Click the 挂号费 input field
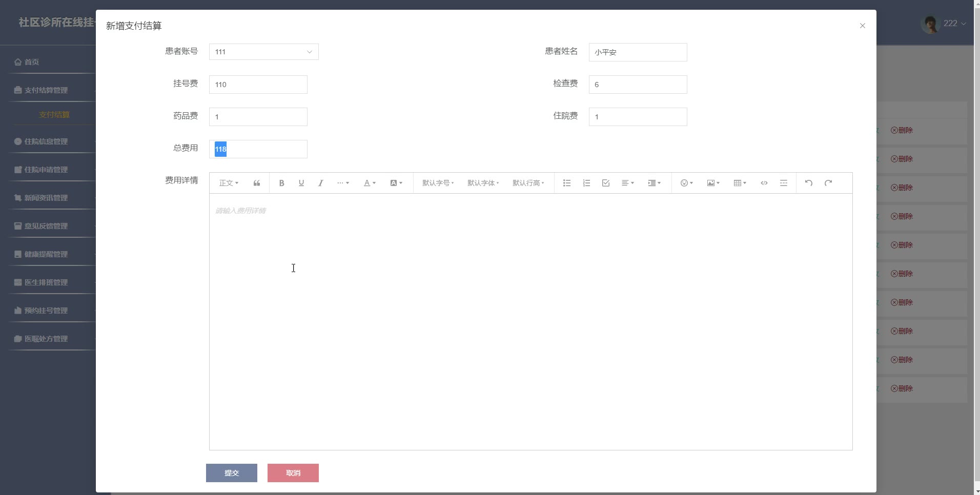The image size is (980, 495). 258,85
